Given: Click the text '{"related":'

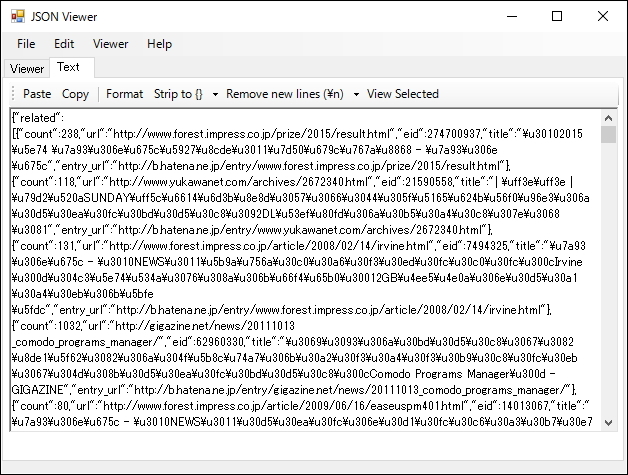Looking at the screenshot, I should click(38, 118).
